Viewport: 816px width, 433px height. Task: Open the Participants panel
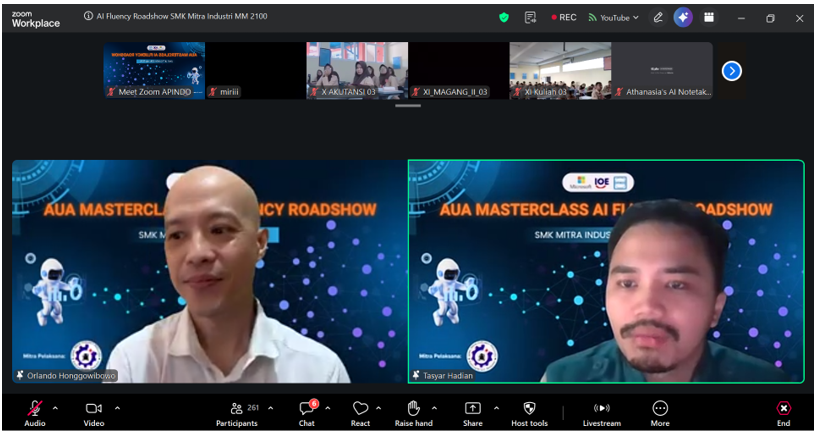point(237,413)
